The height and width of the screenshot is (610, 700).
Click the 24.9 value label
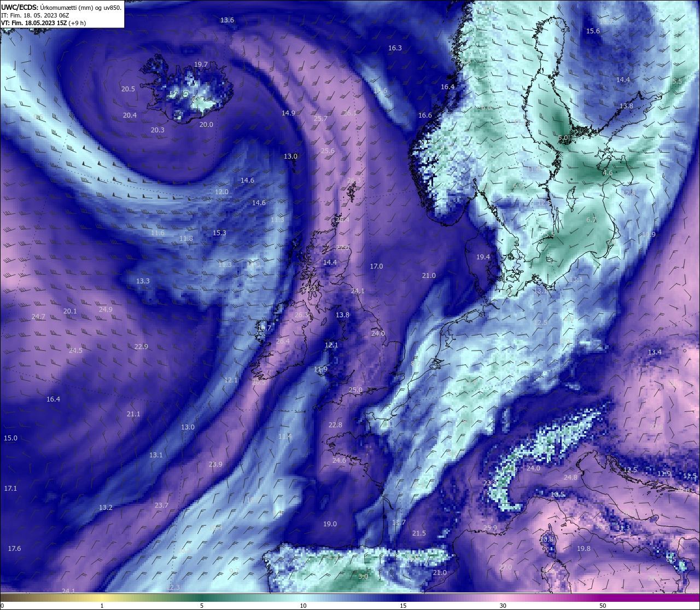106,310
